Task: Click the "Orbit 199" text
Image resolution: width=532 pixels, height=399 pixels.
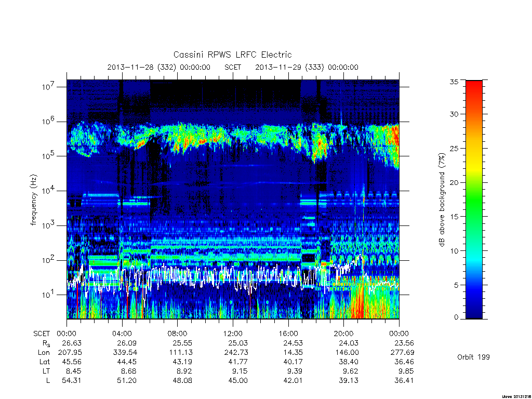Action: coord(473,357)
